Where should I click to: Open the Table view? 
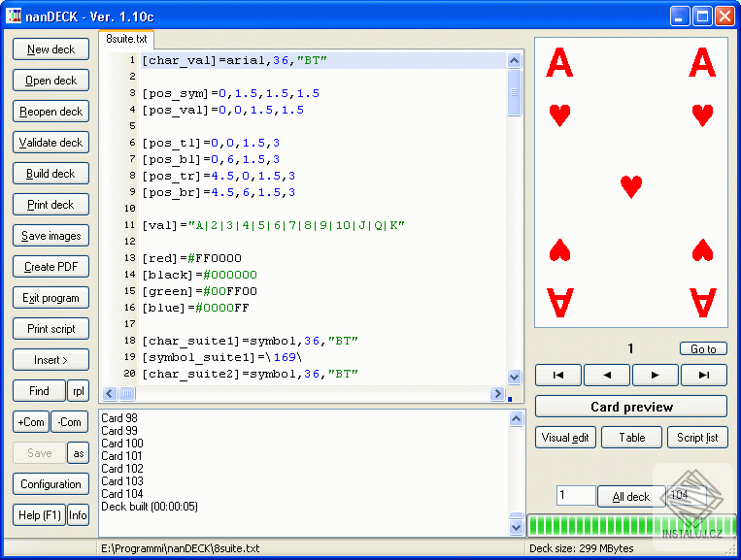632,438
